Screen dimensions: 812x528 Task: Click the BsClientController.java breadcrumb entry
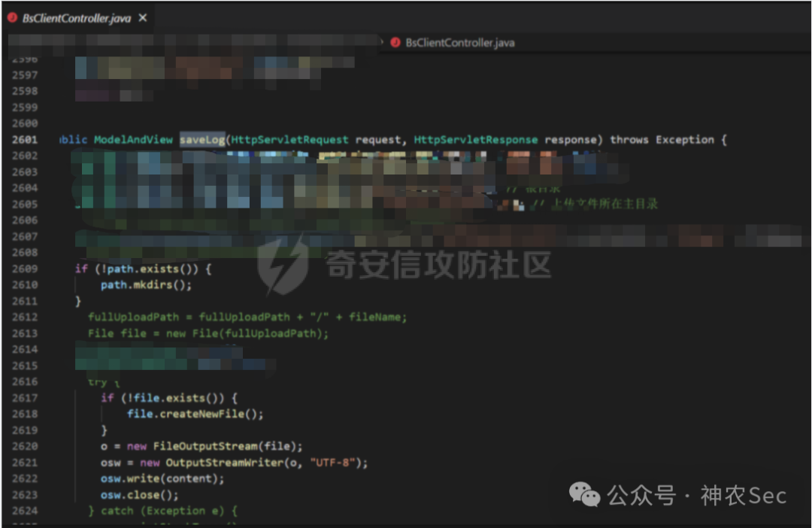[460, 43]
